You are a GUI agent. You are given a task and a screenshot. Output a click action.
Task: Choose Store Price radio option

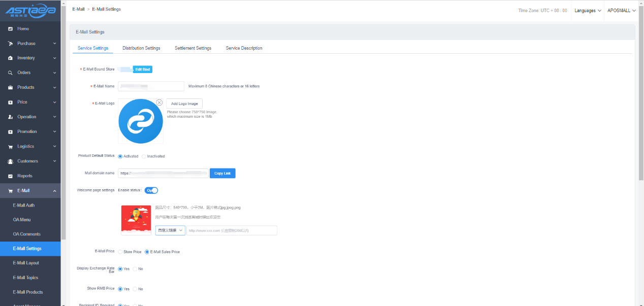(120, 252)
